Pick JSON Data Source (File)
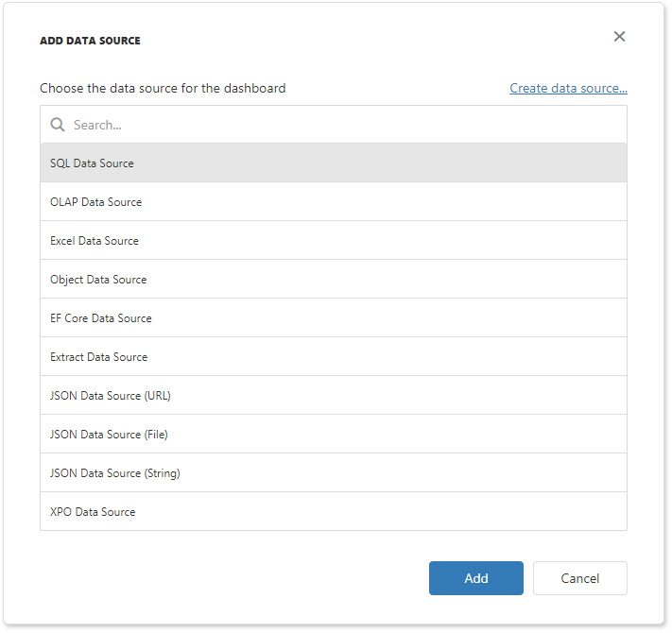This screenshot has width=672, height=633. (x=109, y=435)
